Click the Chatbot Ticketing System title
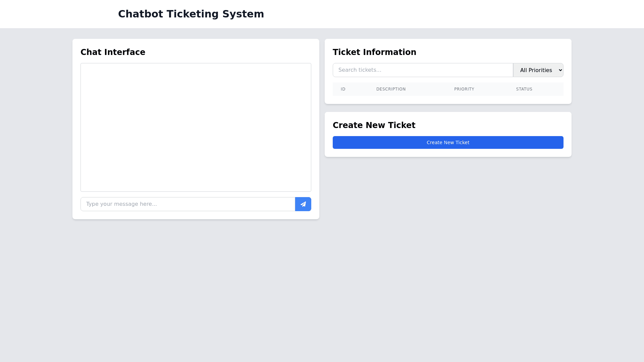The height and width of the screenshot is (362, 644). click(191, 14)
